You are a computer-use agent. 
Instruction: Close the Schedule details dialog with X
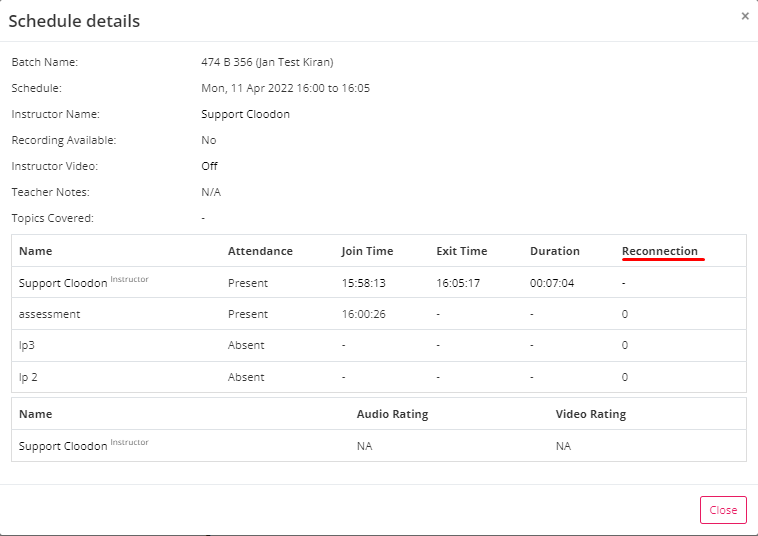pos(745,16)
